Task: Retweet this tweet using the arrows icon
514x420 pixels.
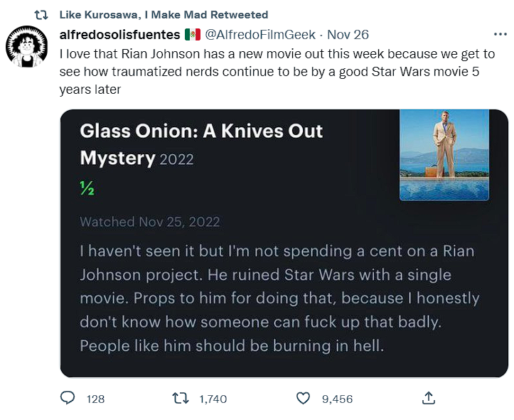Action: [181, 399]
